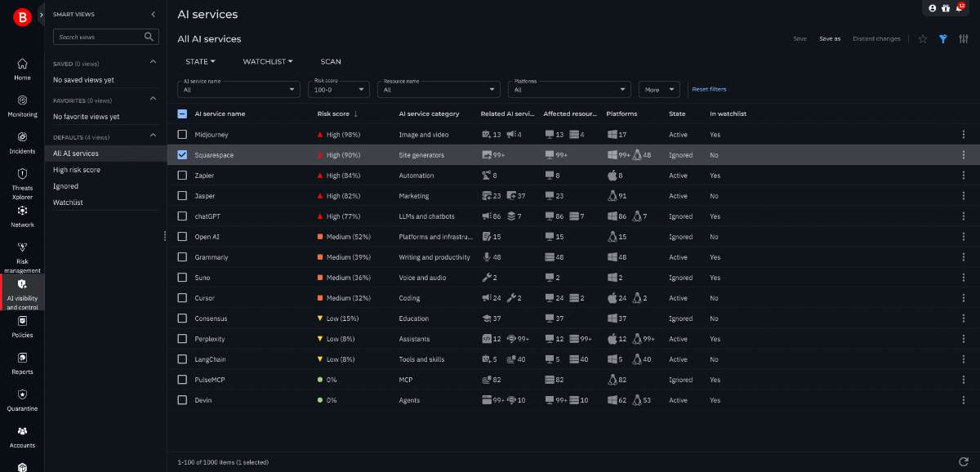
Task: Click the Save view button
Action: pos(800,38)
